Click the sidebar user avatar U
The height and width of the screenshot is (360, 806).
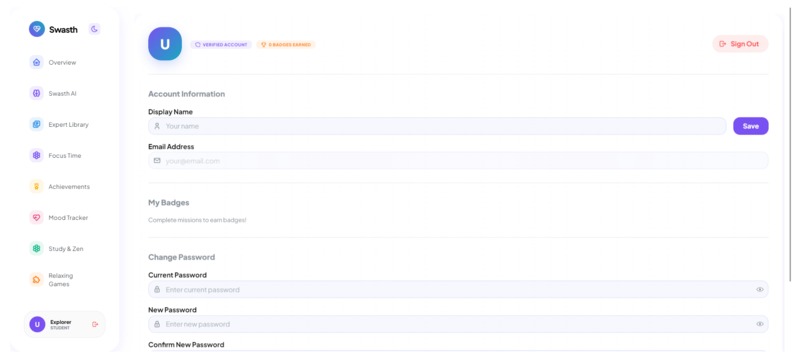point(37,324)
